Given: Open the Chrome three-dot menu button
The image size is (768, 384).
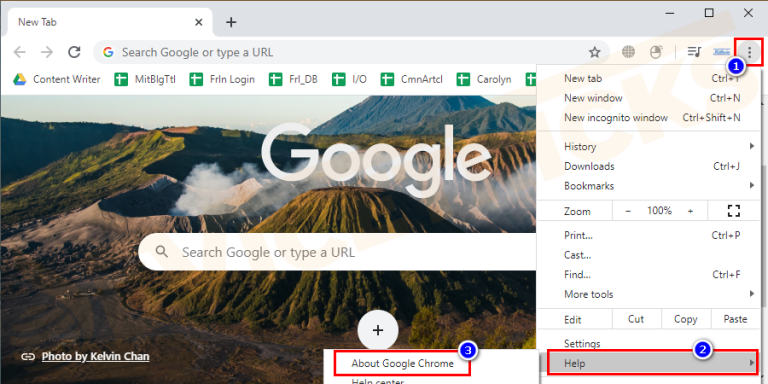Looking at the screenshot, I should [749, 51].
